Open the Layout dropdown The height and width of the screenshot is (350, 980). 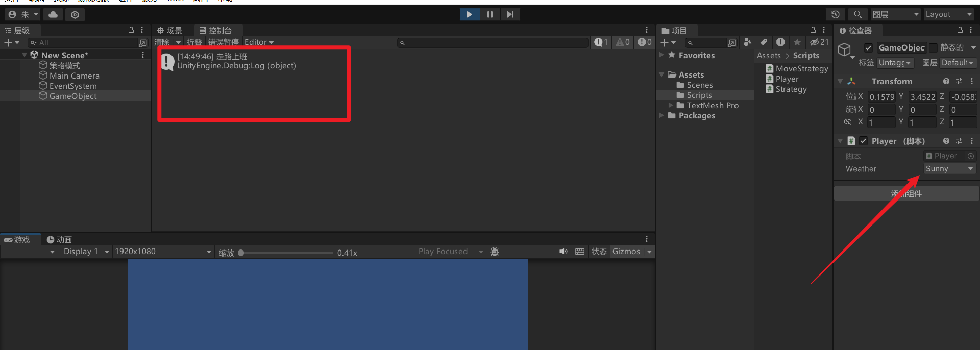pos(949,14)
